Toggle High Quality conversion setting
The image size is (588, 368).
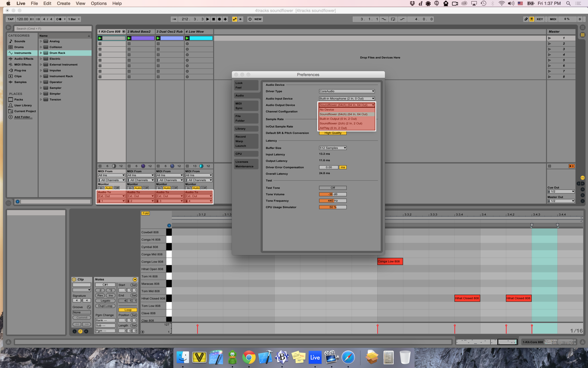click(333, 133)
